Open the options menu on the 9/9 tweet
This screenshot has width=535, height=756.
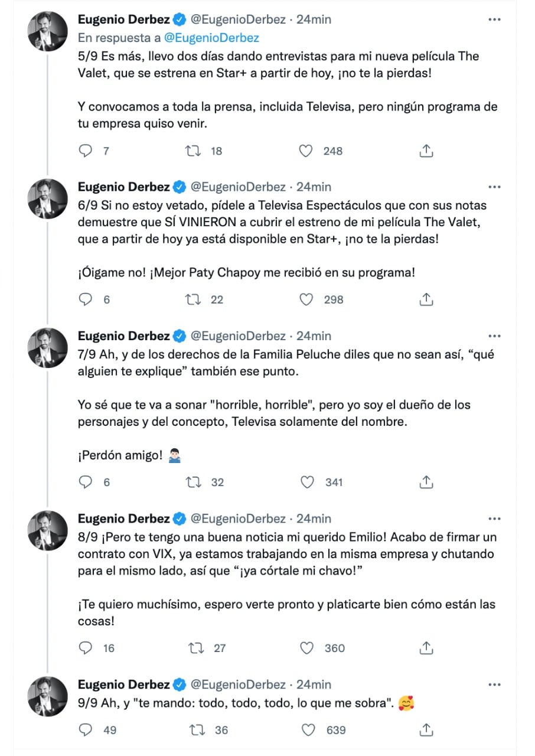pos(494,685)
